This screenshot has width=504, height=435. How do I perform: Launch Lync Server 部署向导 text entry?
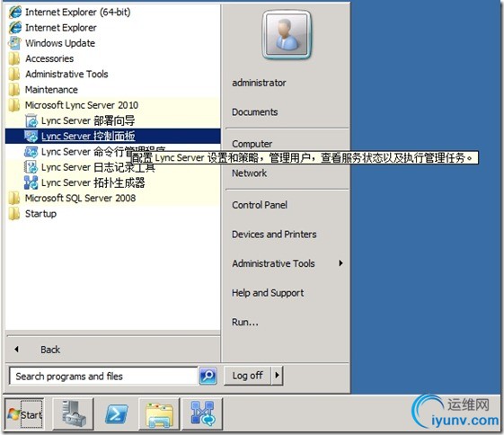click(x=88, y=120)
